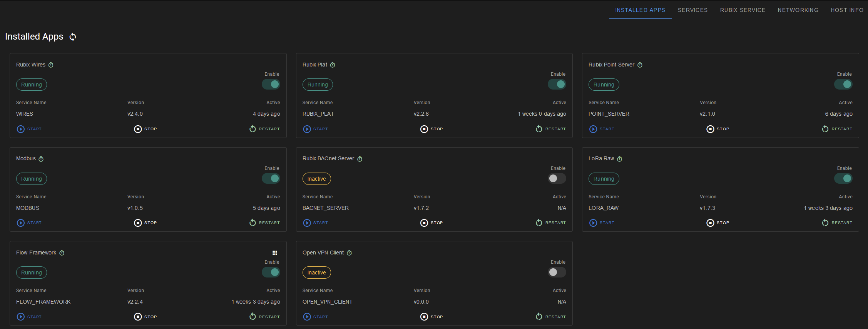This screenshot has height=329, width=868.
Task: Click the Running badge on Flow Framework
Action: point(32,273)
